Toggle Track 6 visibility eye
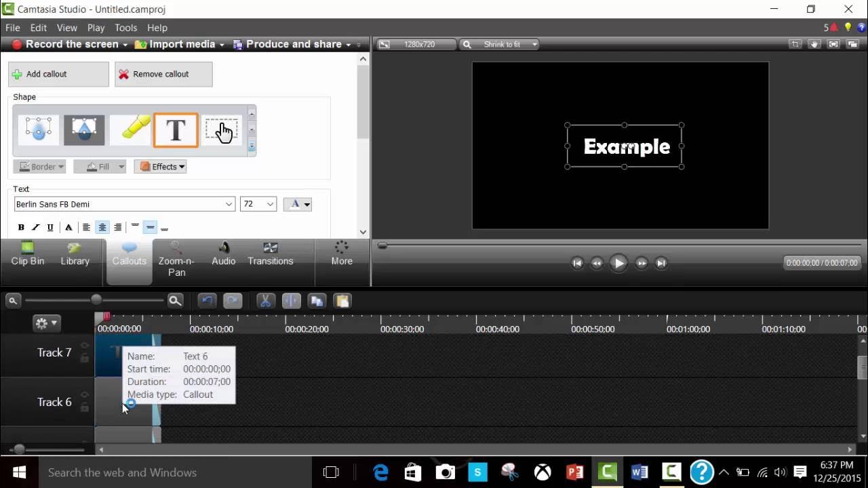The image size is (868, 488). click(85, 394)
